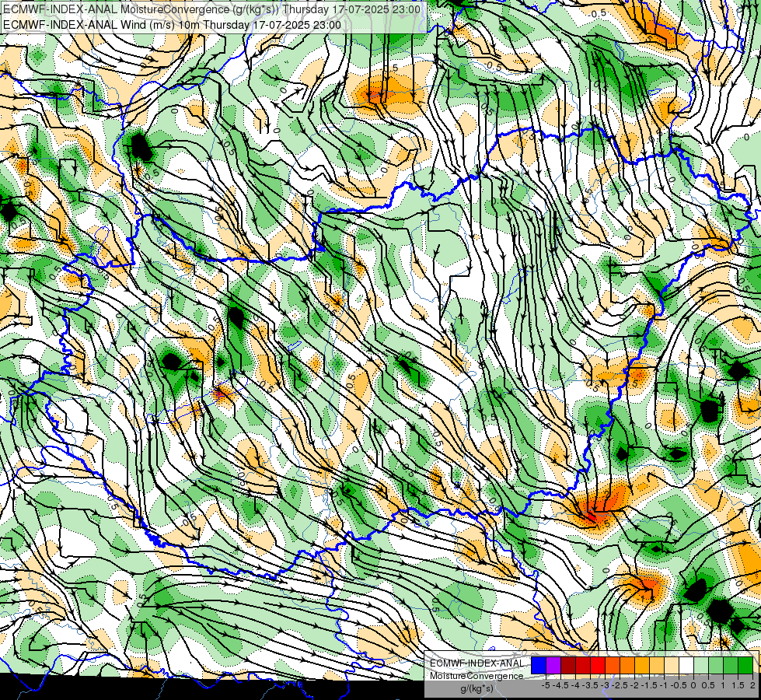The height and width of the screenshot is (700, 761).
Task: Click the orange swatch between -2.5 and -2
Action: click(x=627, y=666)
